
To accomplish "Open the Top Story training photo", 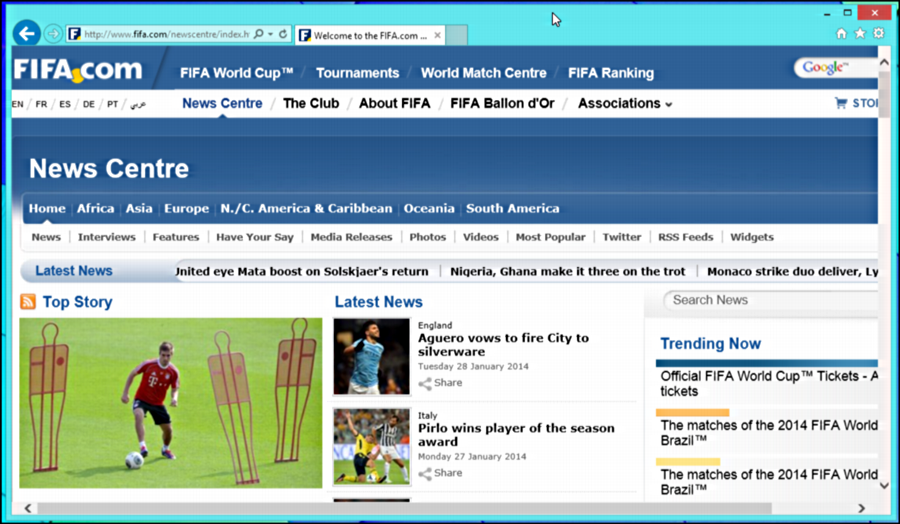I will [171, 403].
